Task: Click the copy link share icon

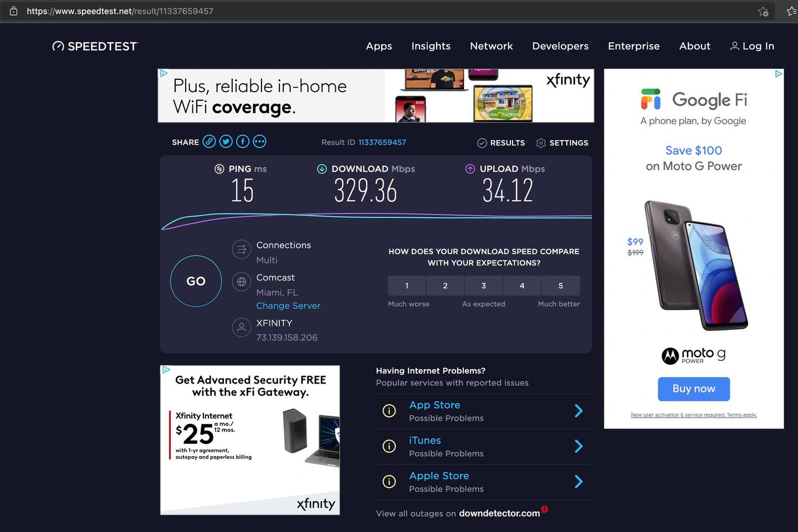Action: coord(209,142)
